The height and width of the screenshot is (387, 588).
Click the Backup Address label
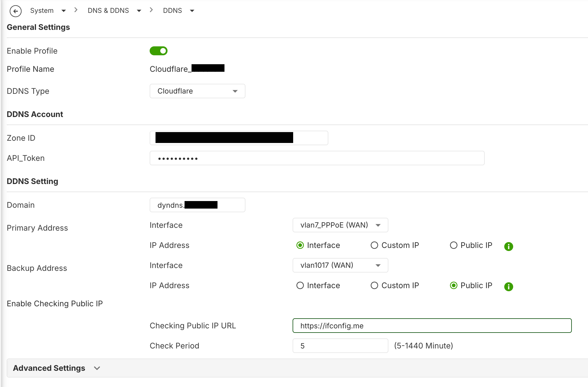37,268
